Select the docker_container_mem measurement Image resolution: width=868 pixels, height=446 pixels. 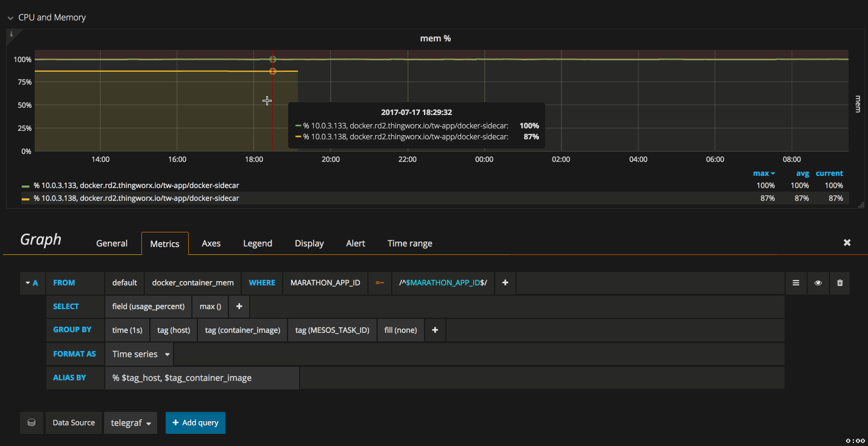(192, 283)
